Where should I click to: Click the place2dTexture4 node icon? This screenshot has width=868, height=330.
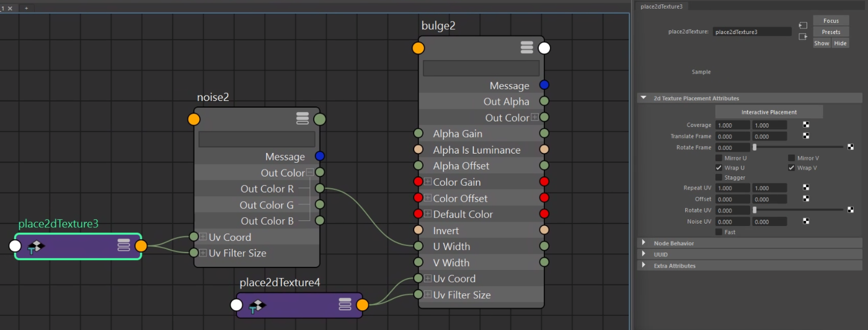tap(257, 305)
